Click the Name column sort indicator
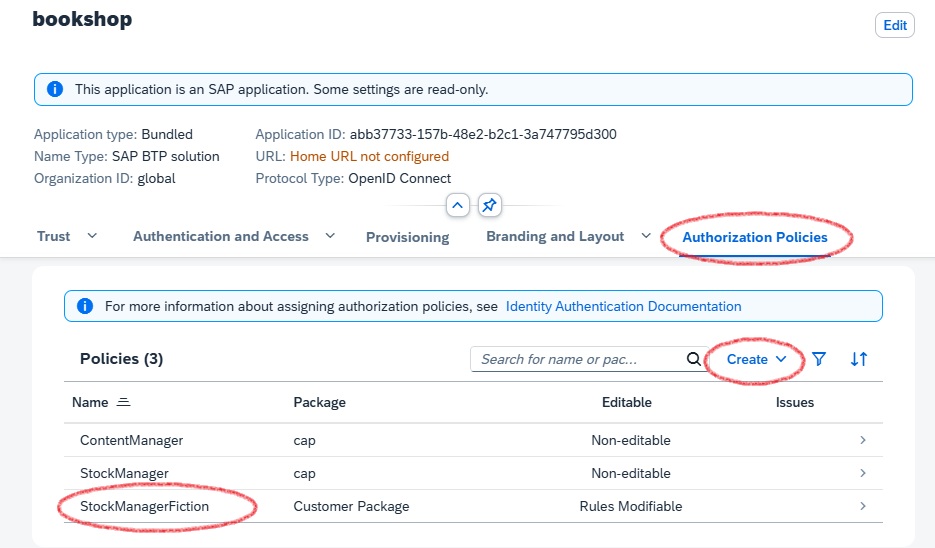Viewport: 935px width, 548px height. [x=123, y=403]
